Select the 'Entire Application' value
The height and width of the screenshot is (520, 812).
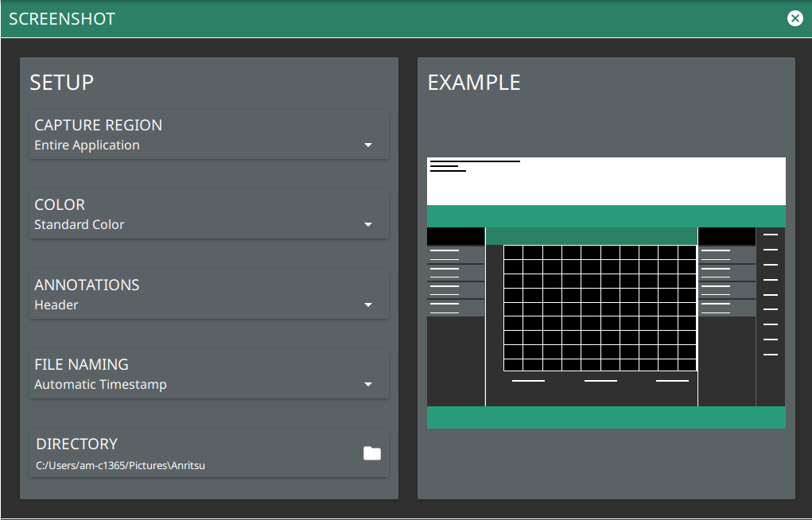point(87,146)
